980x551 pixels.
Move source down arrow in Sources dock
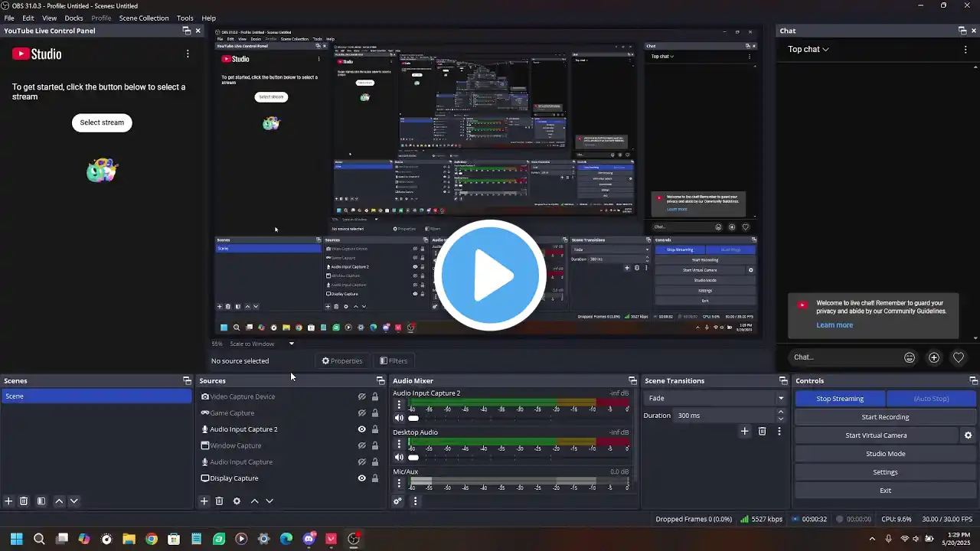[x=269, y=501]
